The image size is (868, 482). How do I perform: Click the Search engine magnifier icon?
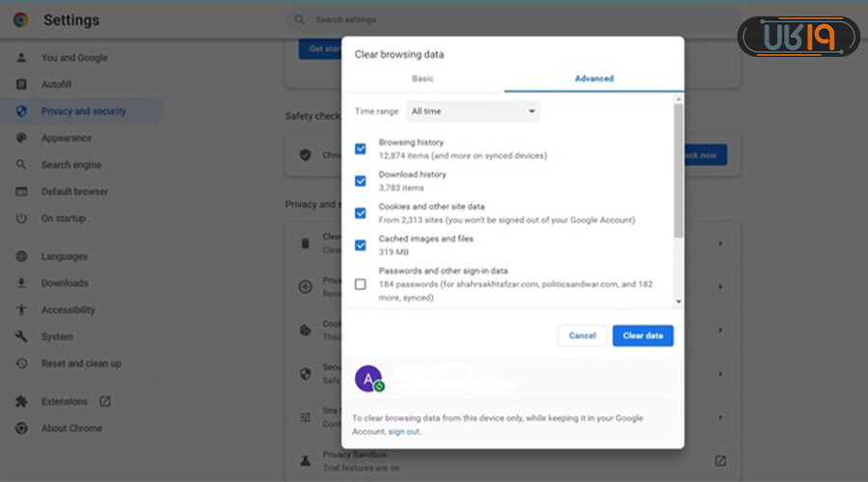coord(21,165)
